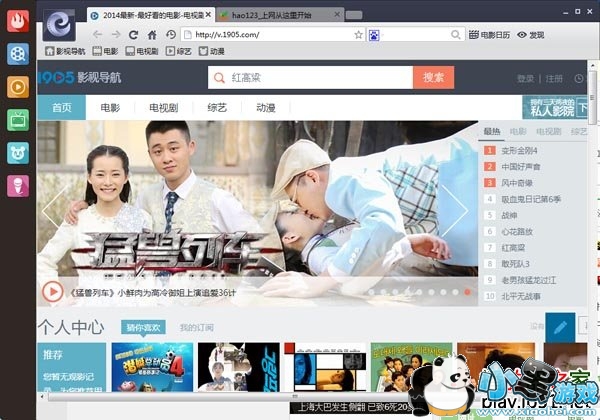Image resolution: width=600 pixels, height=420 pixels.
Task: Open the browsing history clock icon
Action: 171,35
